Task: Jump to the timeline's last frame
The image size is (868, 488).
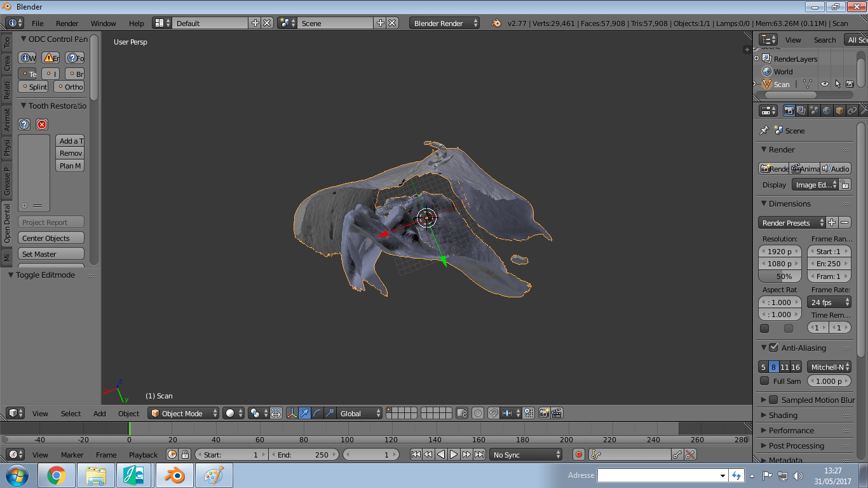Action: 480,454
